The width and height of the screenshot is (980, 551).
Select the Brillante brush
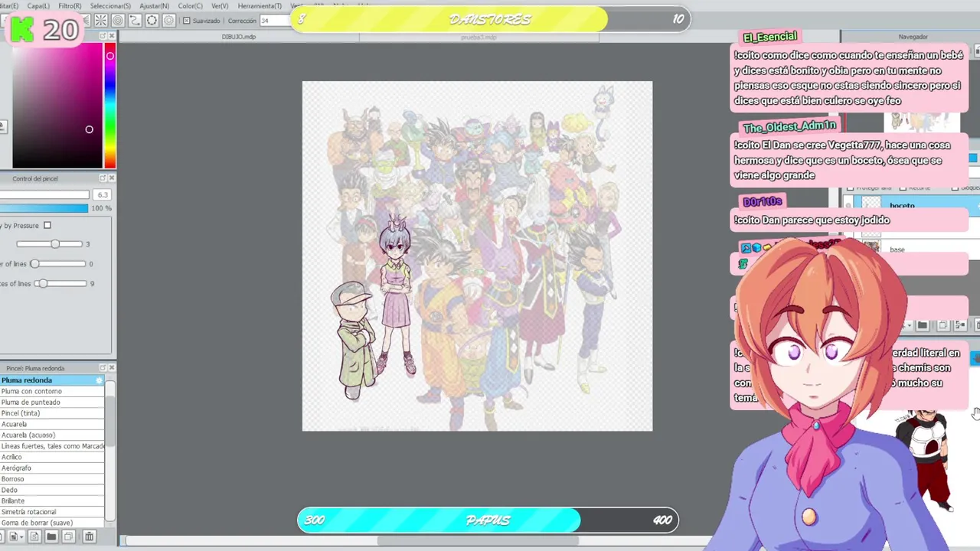pyautogui.click(x=52, y=500)
